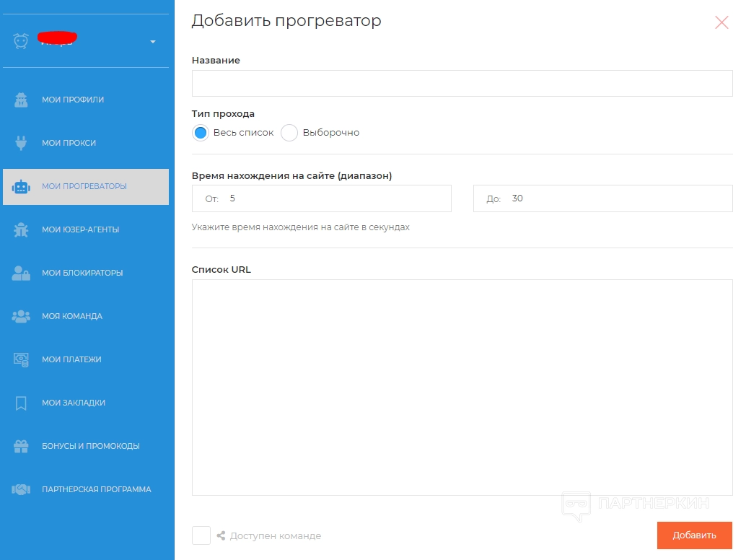This screenshot has height=560, width=746.
Task: Click the Бонусы и промокоды gift icon
Action: [x=21, y=446]
